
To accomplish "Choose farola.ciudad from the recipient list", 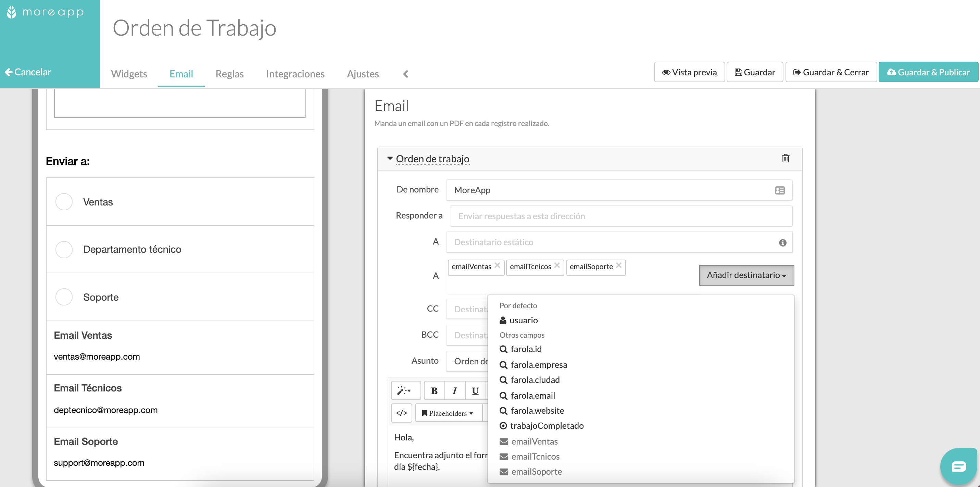I will [x=640, y=380].
